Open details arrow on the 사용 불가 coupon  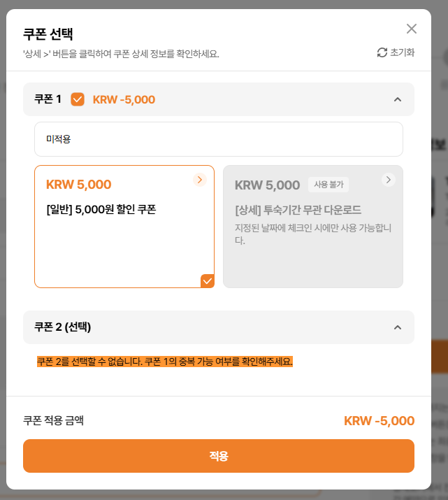point(389,180)
